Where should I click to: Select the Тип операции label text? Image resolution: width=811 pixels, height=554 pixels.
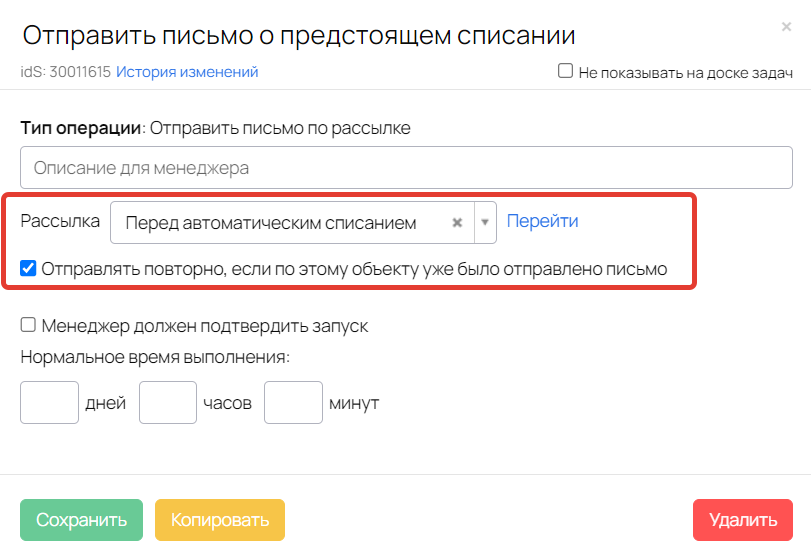81,128
